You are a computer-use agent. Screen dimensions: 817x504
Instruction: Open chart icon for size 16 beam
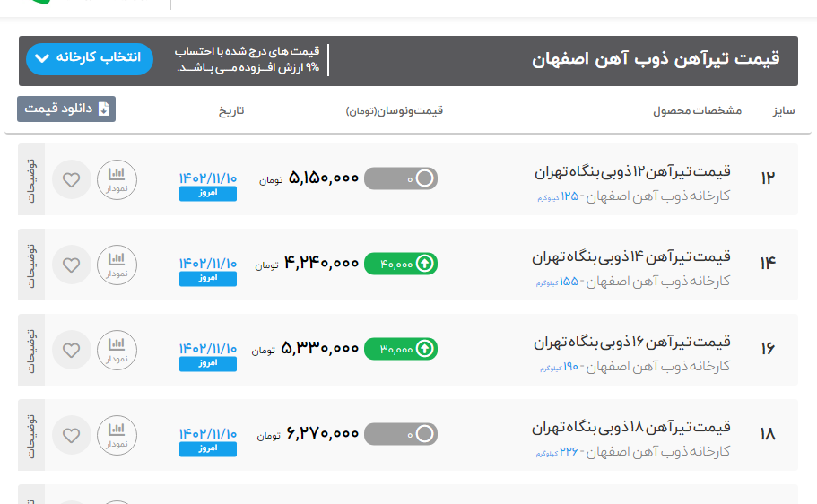click(117, 350)
